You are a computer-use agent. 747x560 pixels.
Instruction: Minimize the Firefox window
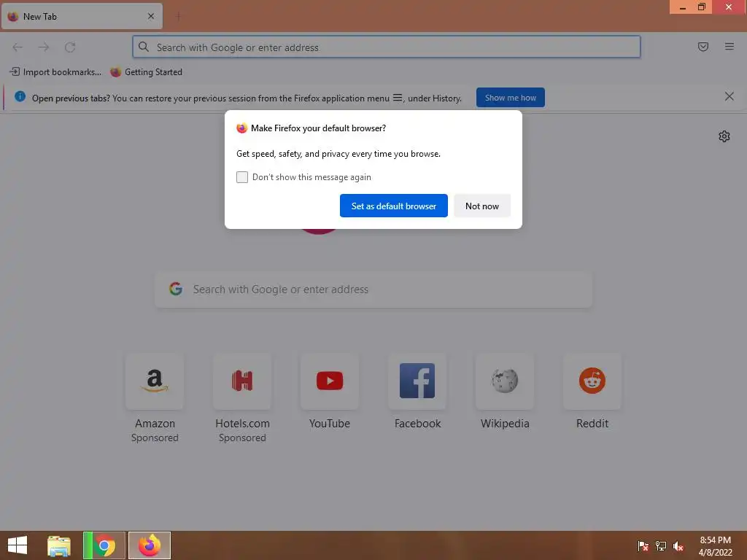(x=682, y=7)
